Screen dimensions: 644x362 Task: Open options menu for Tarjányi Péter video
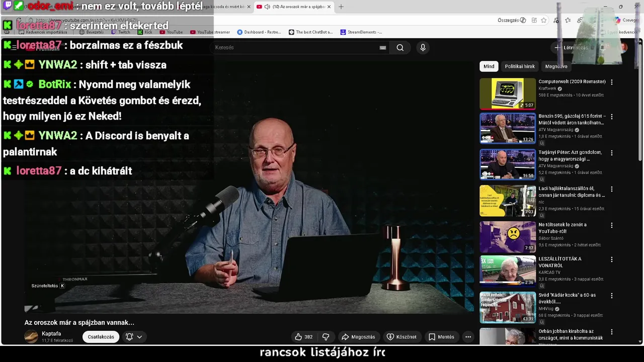click(612, 153)
